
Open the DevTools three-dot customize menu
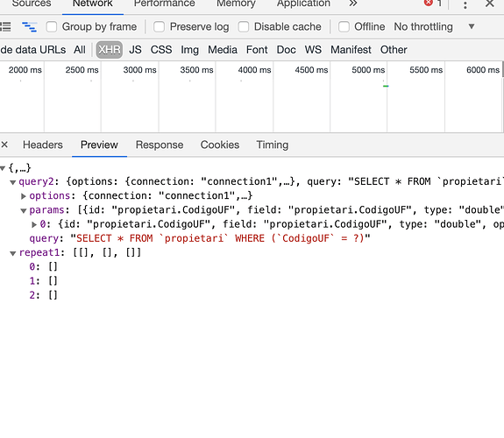click(465, 4)
